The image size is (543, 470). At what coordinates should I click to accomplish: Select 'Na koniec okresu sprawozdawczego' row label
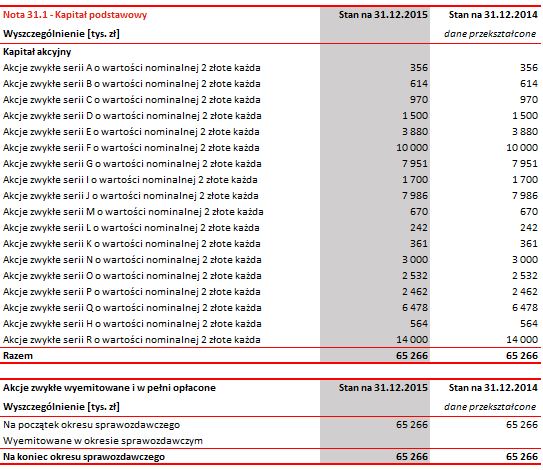(84, 457)
